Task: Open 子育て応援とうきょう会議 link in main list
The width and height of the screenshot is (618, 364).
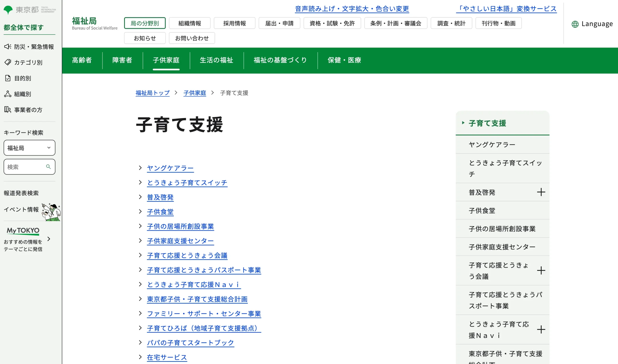Action: click(x=187, y=255)
